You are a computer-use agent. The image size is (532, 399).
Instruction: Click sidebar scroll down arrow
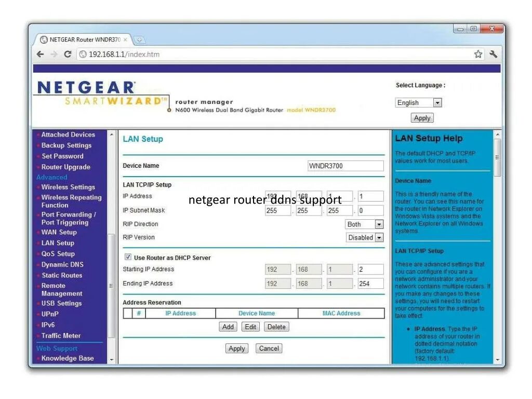coord(112,360)
